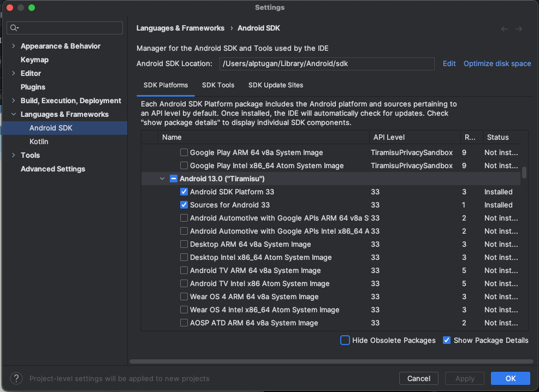This screenshot has width=539, height=392.
Task: Expand the Tools section
Action: click(x=14, y=155)
